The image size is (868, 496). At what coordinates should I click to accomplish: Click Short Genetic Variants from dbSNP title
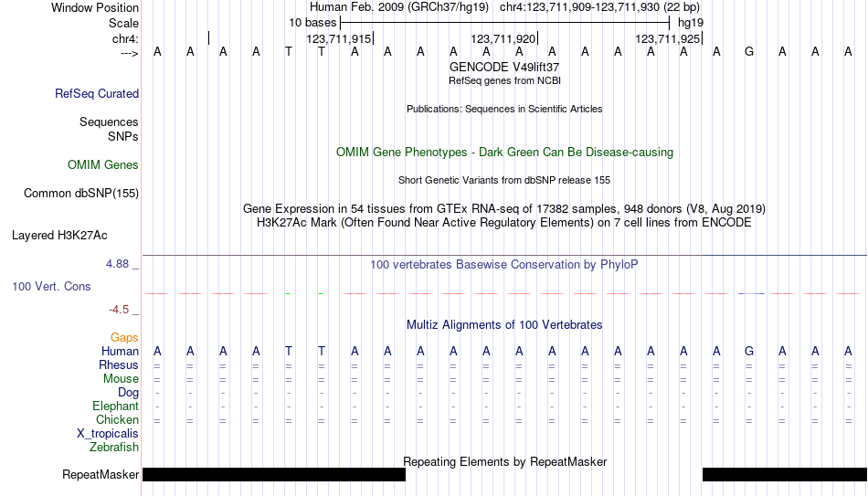pos(504,181)
